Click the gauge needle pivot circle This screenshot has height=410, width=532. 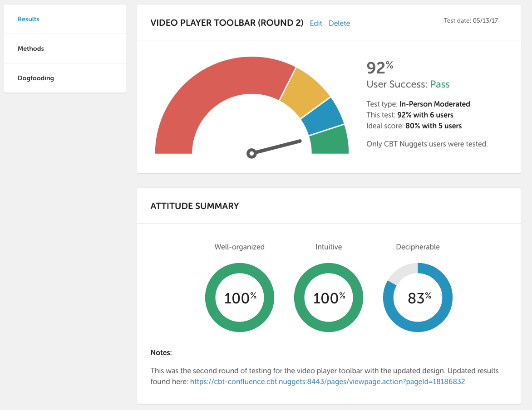251,153
